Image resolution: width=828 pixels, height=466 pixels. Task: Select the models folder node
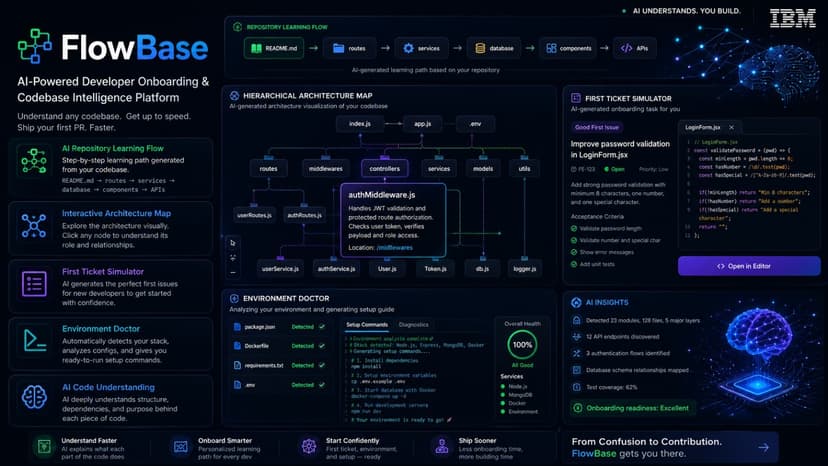(x=483, y=169)
